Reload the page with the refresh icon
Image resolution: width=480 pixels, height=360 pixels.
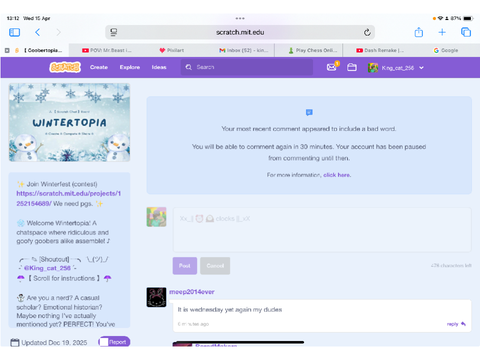click(367, 32)
